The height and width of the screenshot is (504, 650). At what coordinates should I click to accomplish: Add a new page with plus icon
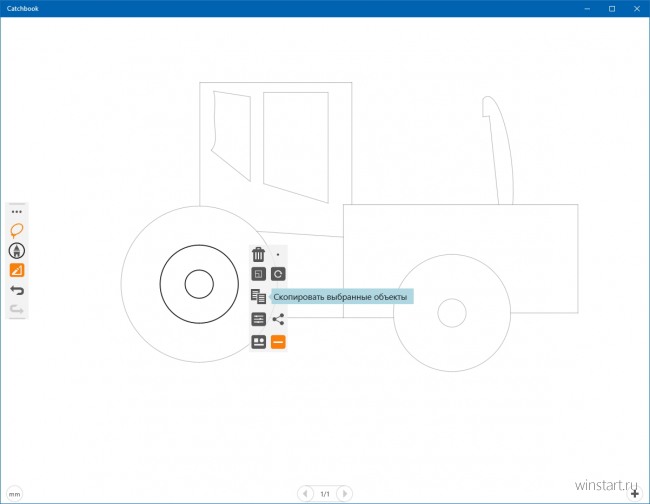tap(635, 494)
